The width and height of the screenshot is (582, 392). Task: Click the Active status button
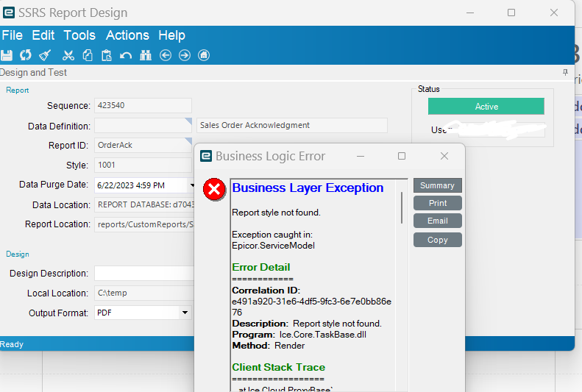pos(486,107)
